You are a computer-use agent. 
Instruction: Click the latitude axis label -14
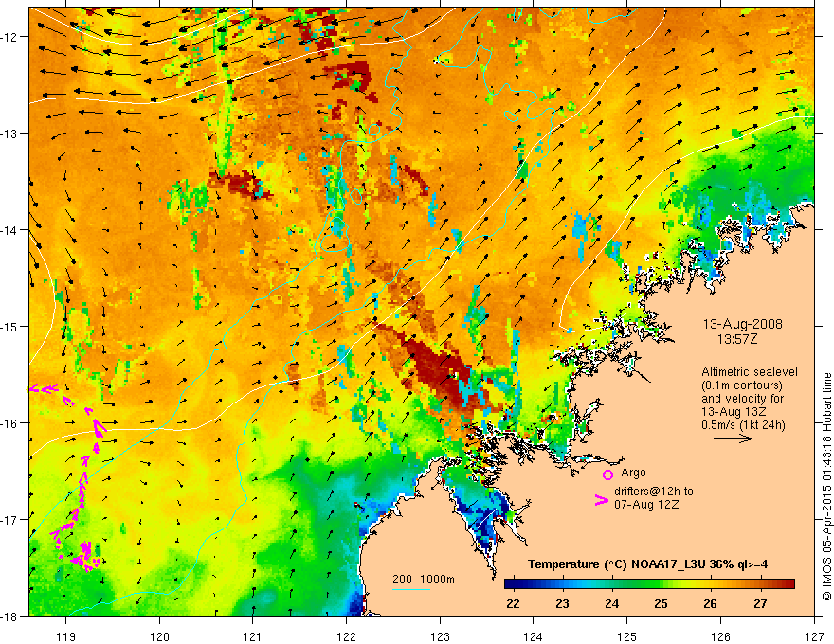click(x=9, y=230)
